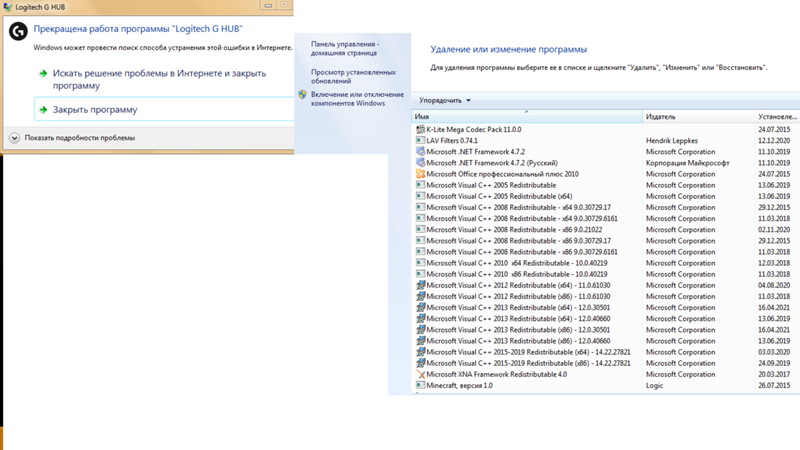Open 'Просмотр установленных обновлений' link
The image size is (800, 450).
[x=353, y=77]
